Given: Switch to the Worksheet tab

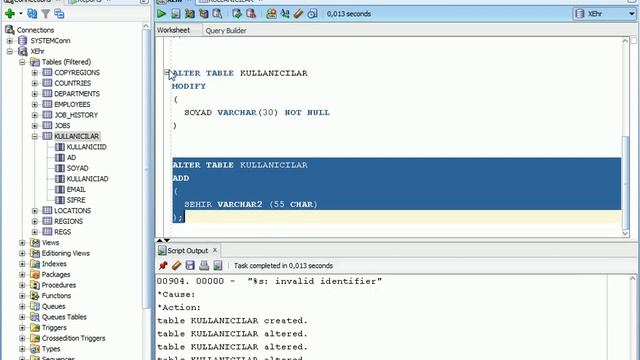Looking at the screenshot, I should (173, 30).
